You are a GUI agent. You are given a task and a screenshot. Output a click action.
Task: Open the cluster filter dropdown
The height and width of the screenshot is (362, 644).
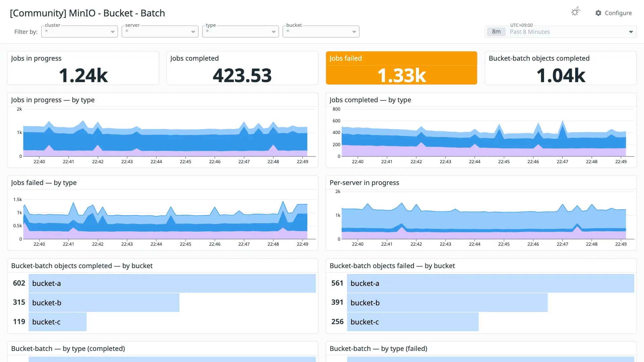pyautogui.click(x=79, y=32)
